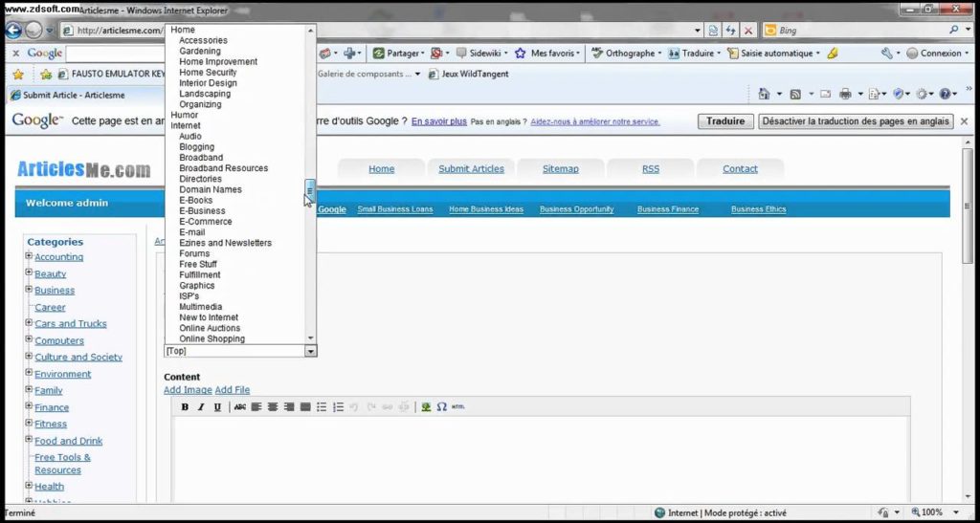Click inside the Content editor text area
The image size is (980, 523).
541,459
